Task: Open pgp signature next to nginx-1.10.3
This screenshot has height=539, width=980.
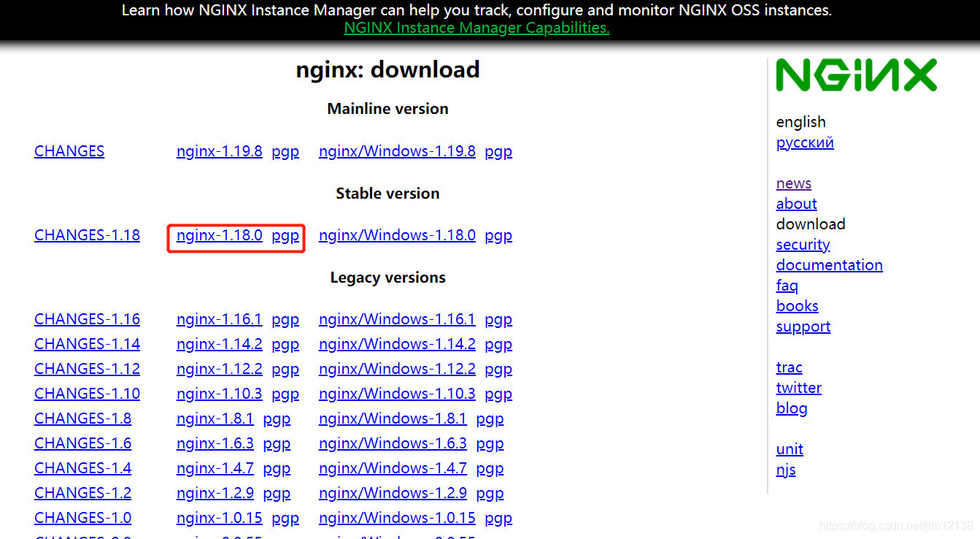Action: coord(285,394)
